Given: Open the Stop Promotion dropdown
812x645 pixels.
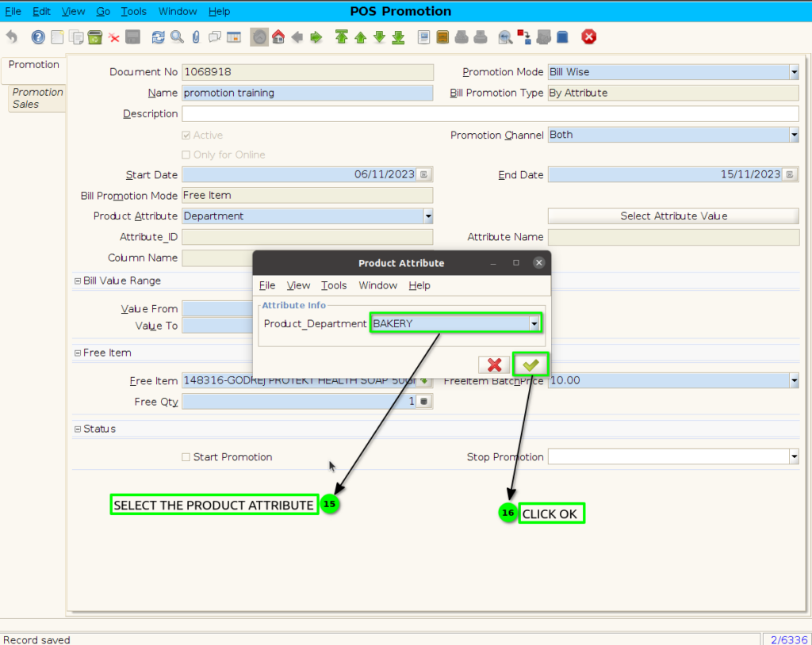Looking at the screenshot, I should [794, 456].
